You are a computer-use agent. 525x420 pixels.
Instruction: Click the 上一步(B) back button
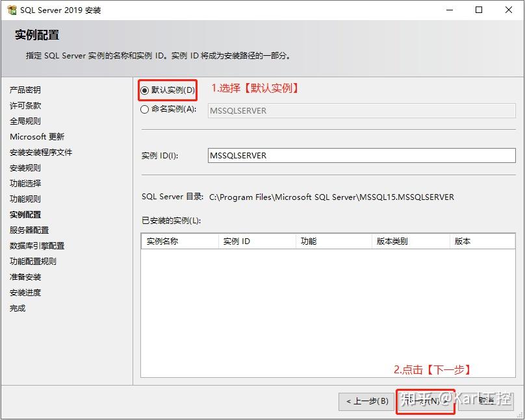(x=367, y=401)
